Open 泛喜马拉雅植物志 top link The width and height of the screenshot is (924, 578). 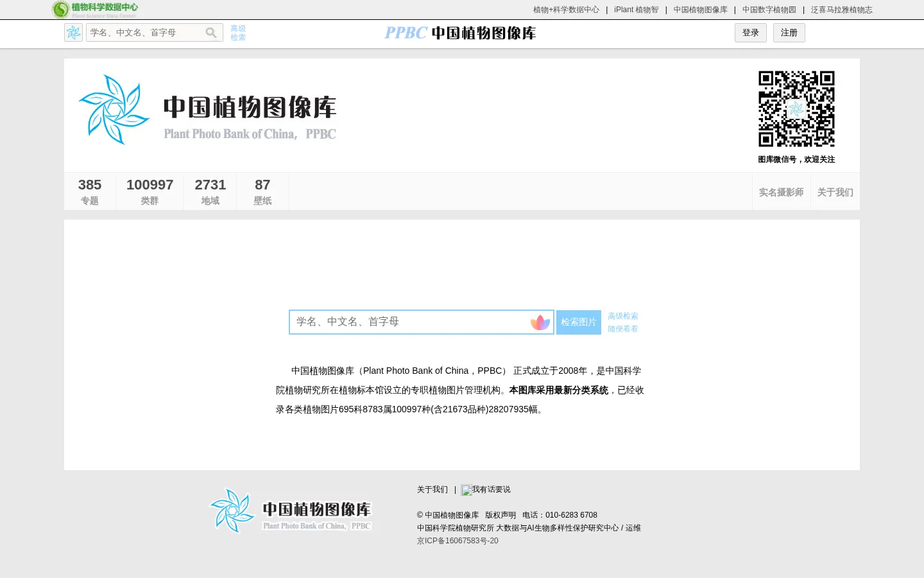842,10
